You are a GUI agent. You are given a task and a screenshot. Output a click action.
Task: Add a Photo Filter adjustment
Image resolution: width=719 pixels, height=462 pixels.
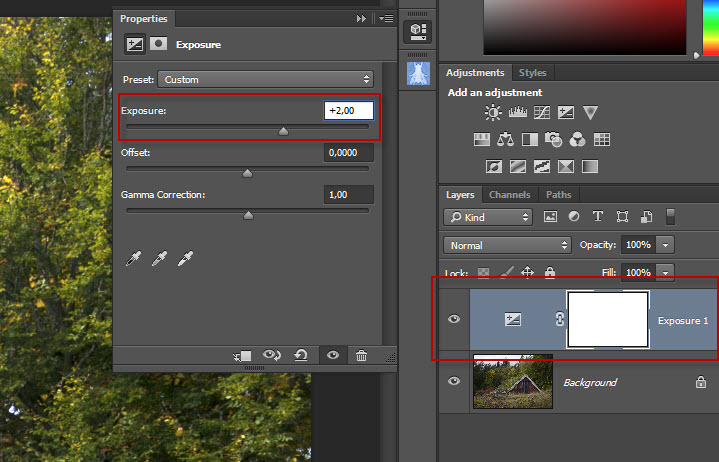pos(553,139)
